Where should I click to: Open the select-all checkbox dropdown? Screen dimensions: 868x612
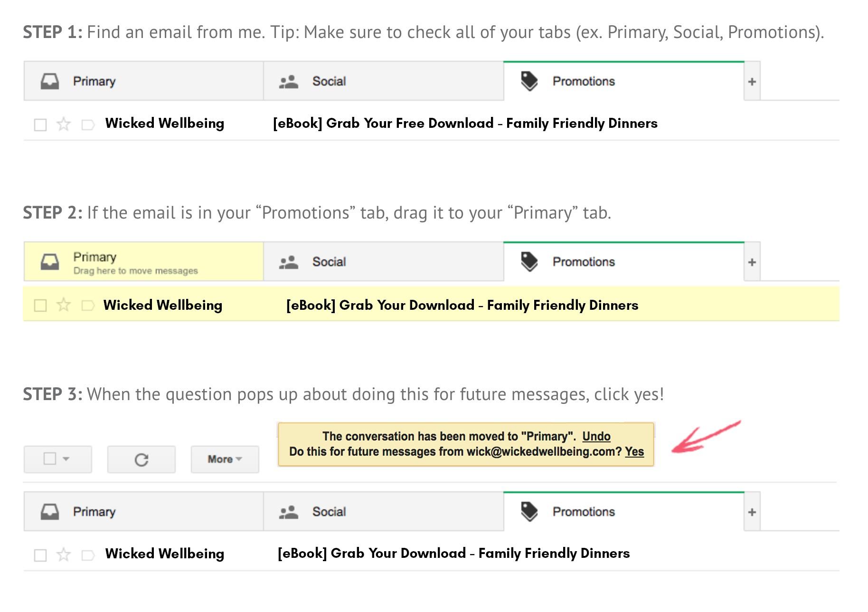click(x=57, y=459)
